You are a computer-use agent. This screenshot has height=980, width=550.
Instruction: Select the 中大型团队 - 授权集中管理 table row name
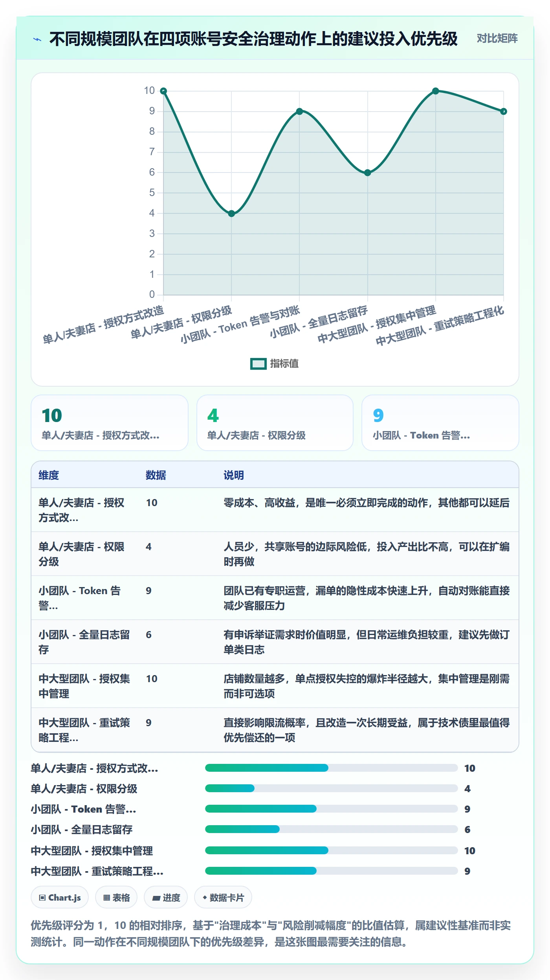click(x=84, y=686)
